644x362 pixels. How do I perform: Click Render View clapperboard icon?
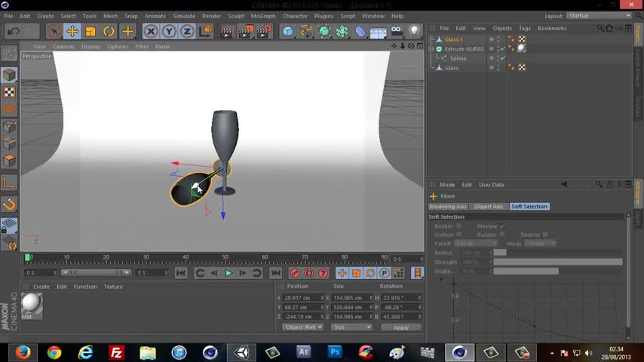[x=226, y=31]
